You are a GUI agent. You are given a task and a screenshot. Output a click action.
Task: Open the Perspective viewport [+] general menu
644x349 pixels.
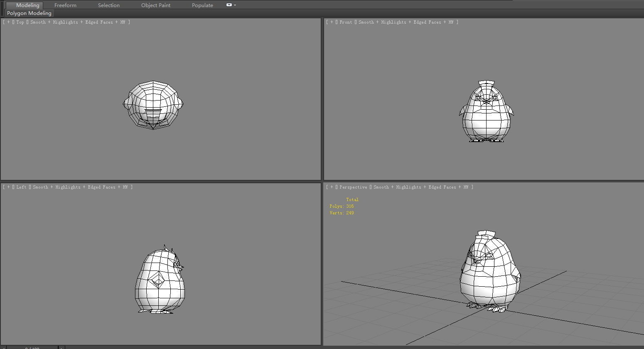tap(332, 187)
